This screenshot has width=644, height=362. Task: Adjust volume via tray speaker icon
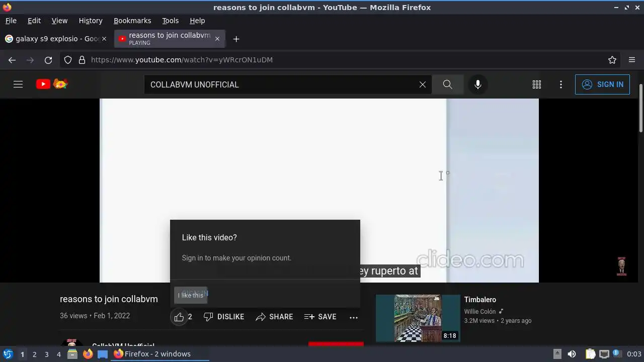(572, 354)
